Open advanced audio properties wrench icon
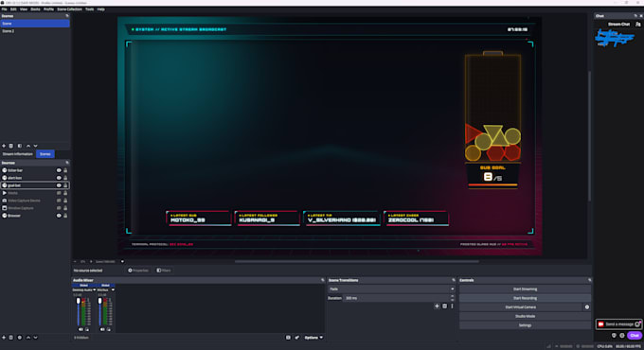This screenshot has height=350, width=644. pos(296,338)
